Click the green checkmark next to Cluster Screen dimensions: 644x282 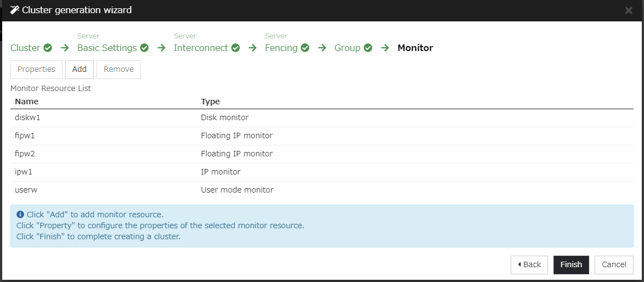click(x=48, y=48)
